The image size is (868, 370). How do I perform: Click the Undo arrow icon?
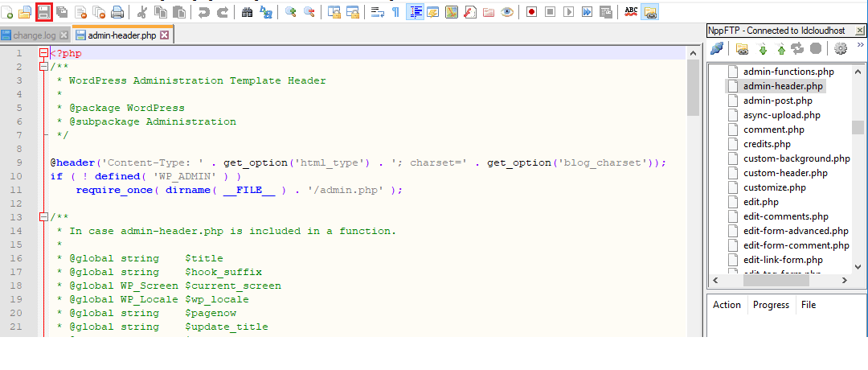click(x=203, y=11)
